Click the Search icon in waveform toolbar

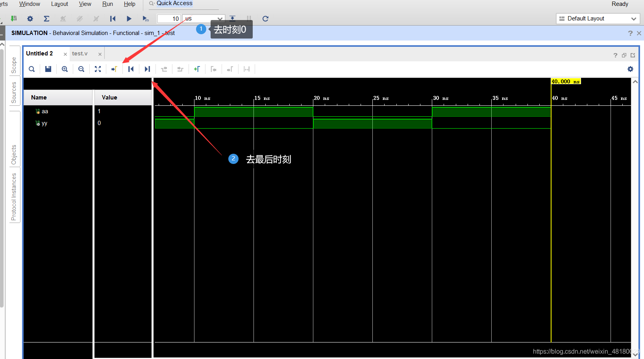tap(32, 69)
